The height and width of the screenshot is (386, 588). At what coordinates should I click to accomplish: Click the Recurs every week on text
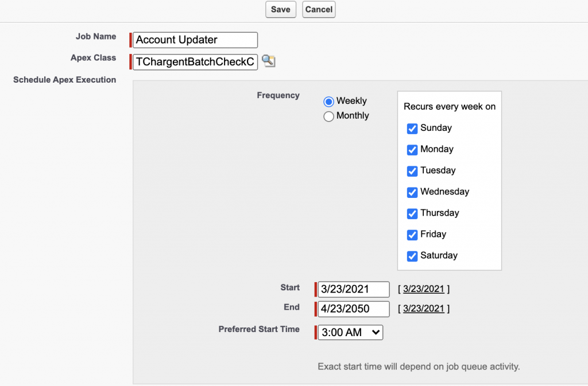450,107
